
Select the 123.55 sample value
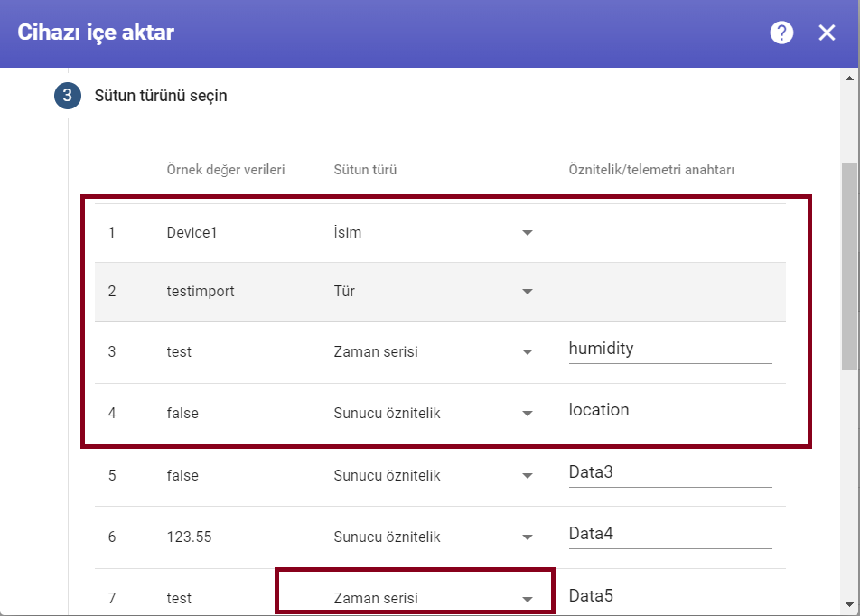pos(189,537)
